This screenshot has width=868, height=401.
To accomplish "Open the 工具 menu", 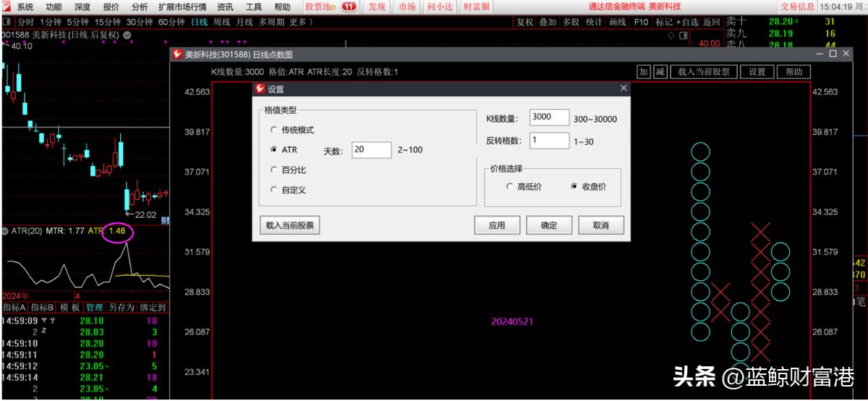I will (x=254, y=7).
